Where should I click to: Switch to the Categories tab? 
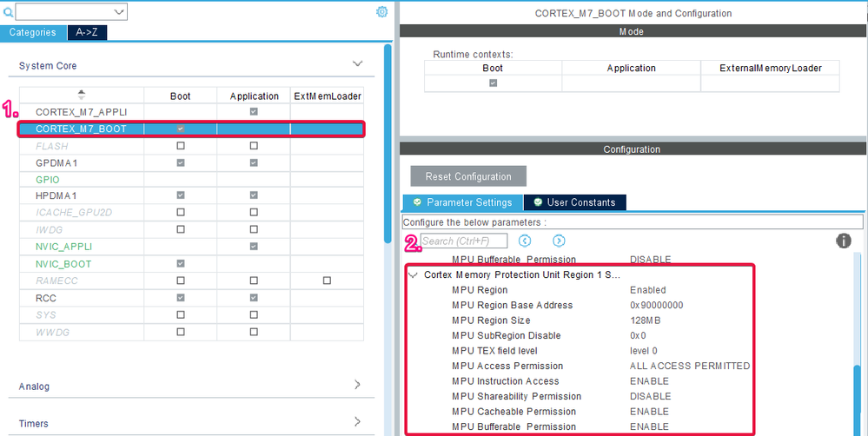click(x=33, y=32)
